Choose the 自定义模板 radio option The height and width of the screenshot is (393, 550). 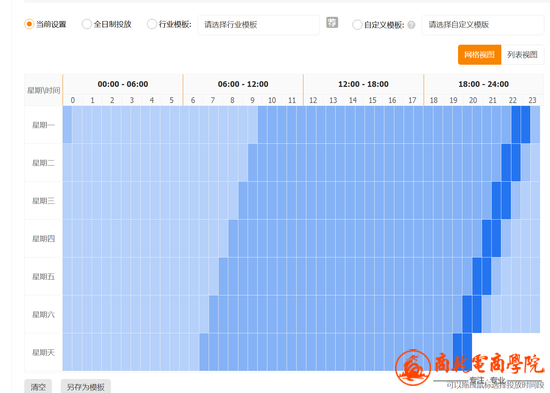click(x=357, y=25)
